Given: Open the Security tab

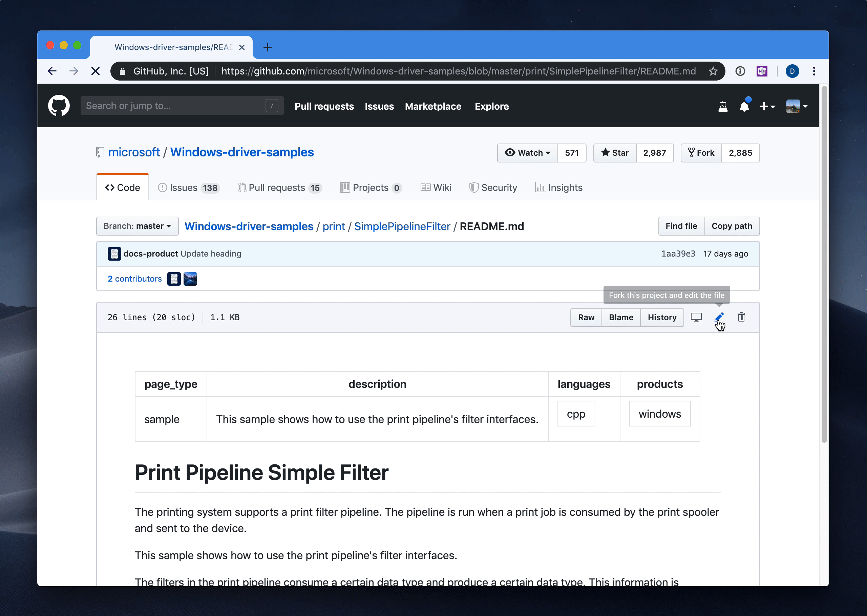Looking at the screenshot, I should 493,188.
